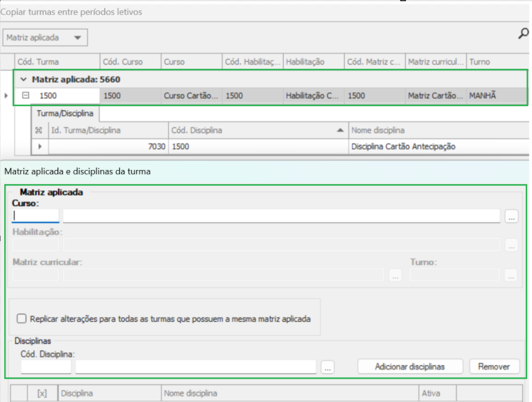
Task: Click the Adicionar disciplinas button
Action: (410, 367)
